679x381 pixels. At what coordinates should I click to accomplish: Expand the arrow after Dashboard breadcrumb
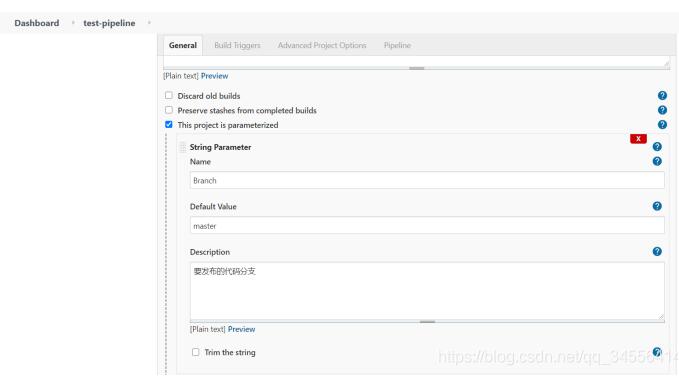pyautogui.click(x=73, y=23)
